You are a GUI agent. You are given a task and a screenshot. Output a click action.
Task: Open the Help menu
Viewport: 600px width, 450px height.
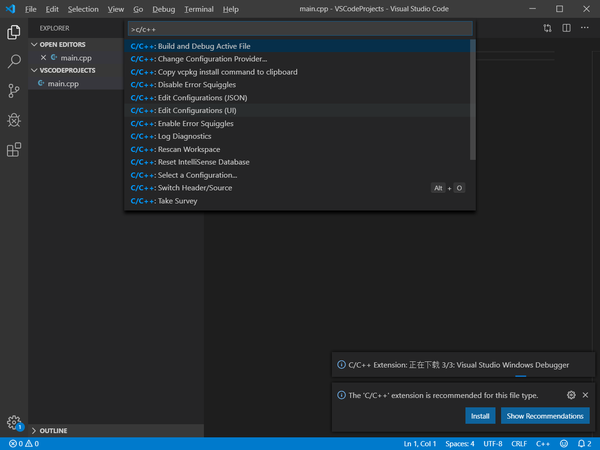pos(231,9)
